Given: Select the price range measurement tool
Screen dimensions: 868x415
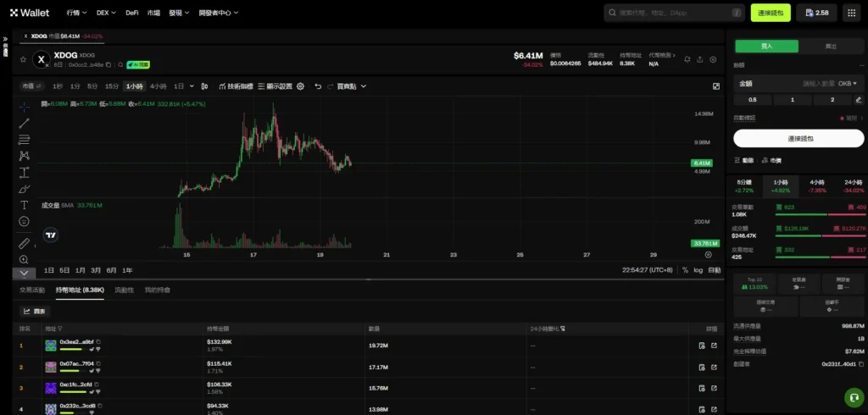Looking at the screenshot, I should 24,173.
